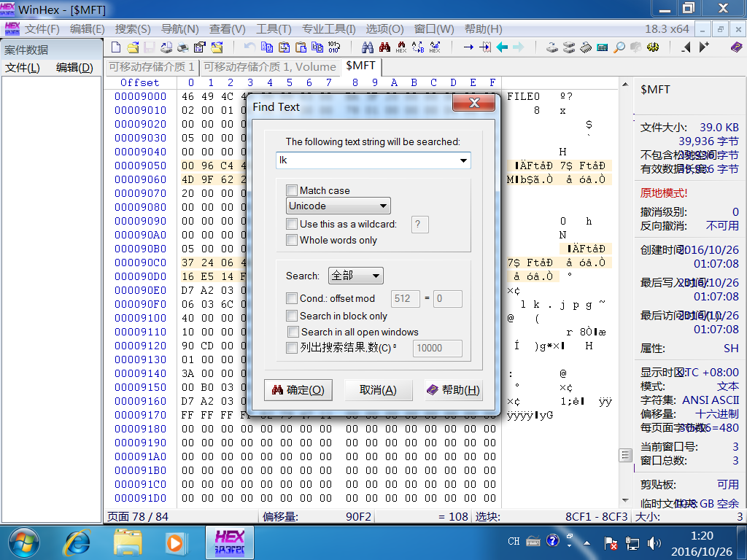The height and width of the screenshot is (560, 747).
Task: Open the 导航(N) menu
Action: (x=179, y=29)
